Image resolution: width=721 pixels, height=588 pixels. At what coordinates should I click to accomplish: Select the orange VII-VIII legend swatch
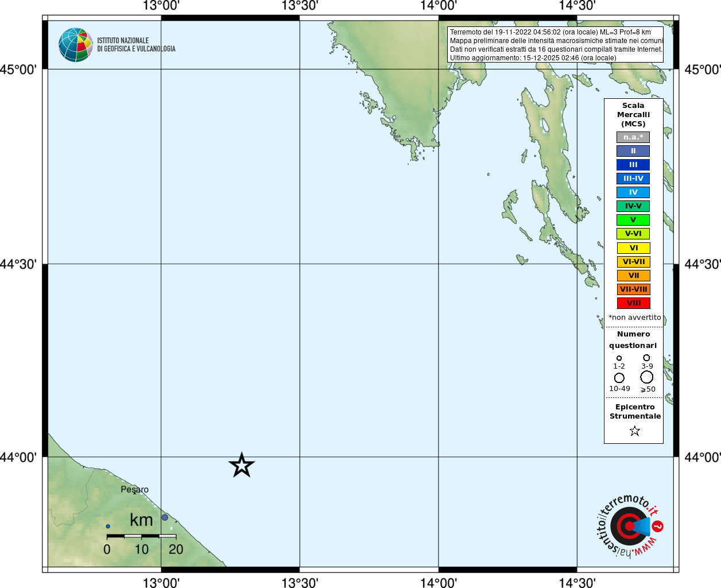633,289
